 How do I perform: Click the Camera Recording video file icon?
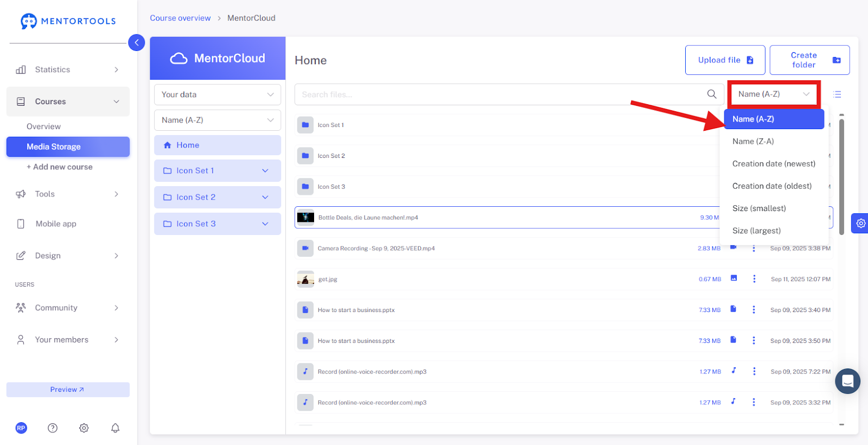click(x=305, y=249)
